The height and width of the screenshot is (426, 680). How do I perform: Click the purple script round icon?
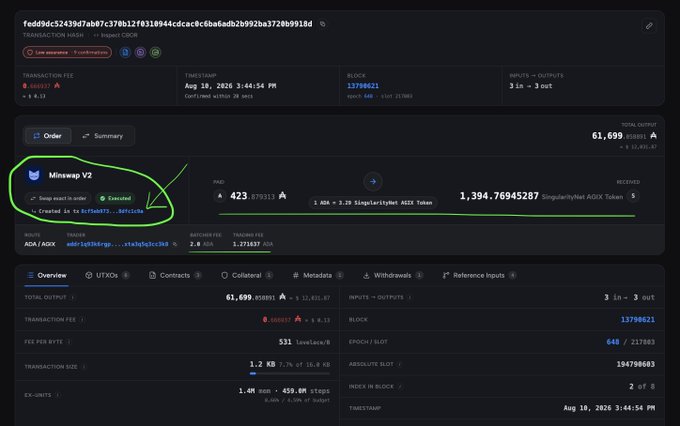pyautogui.click(x=141, y=52)
